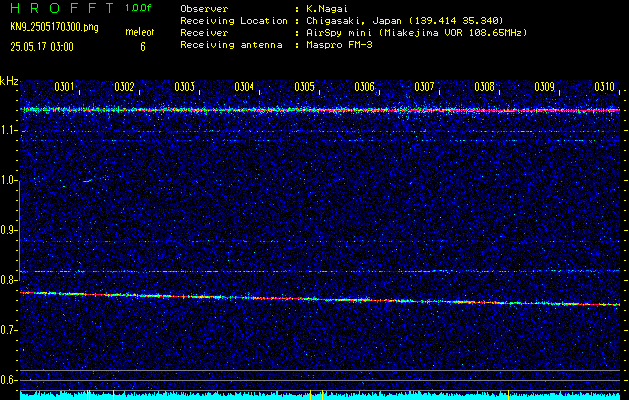Select the file name KN9_2505170300.png
Viewport: 629px width, 400px height.
[x=54, y=27]
